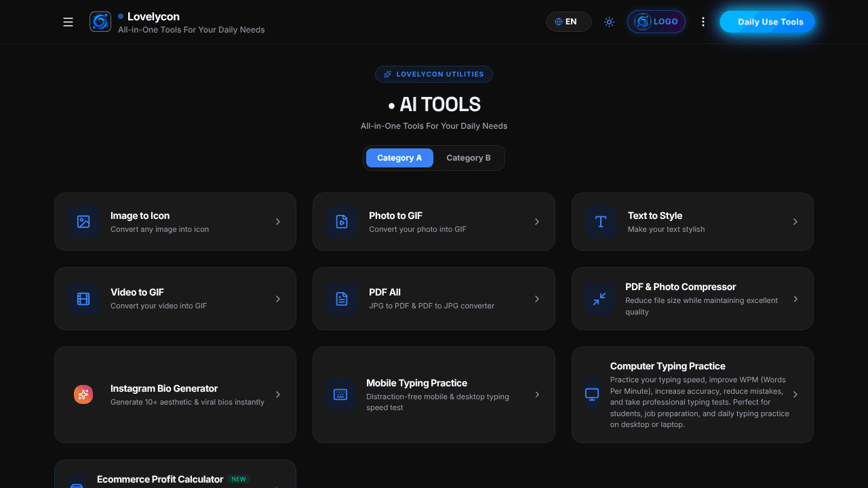Viewport: 868px width, 488px height.
Task: Open Ecommerce Profit Calculator title
Action: (160, 479)
